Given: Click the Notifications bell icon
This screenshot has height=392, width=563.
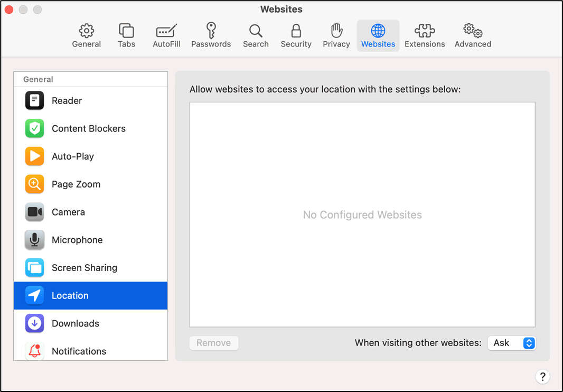Looking at the screenshot, I should tap(34, 351).
